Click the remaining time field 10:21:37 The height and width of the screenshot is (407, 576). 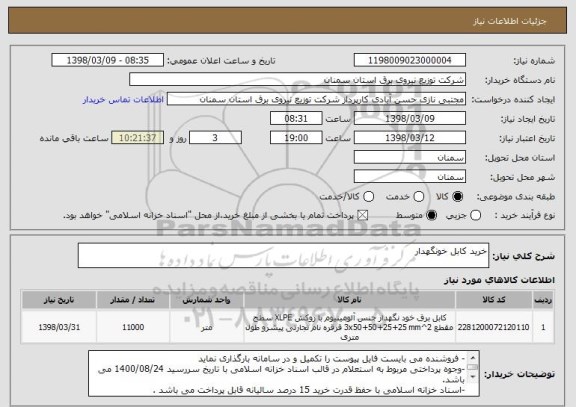click(138, 138)
